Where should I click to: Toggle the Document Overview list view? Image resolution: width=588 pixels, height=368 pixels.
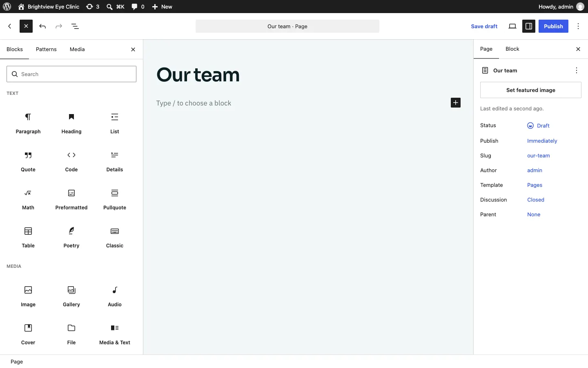[76, 26]
